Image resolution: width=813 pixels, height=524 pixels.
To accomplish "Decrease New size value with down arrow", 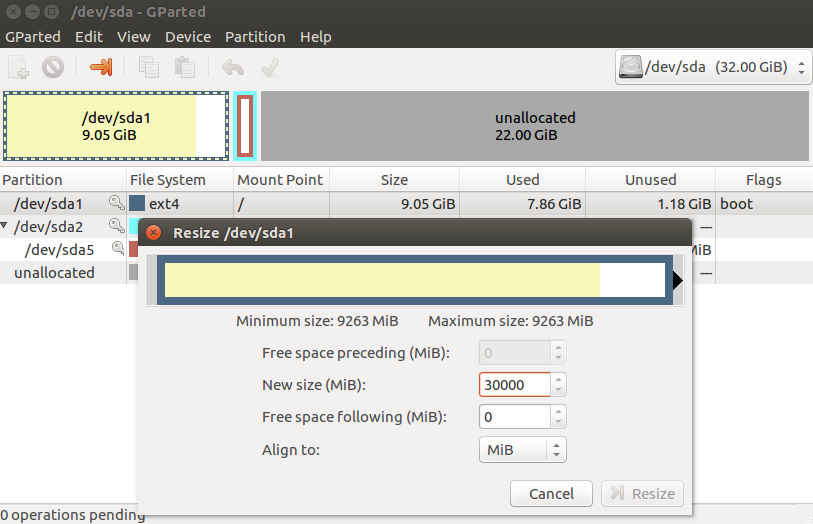I will click(558, 390).
